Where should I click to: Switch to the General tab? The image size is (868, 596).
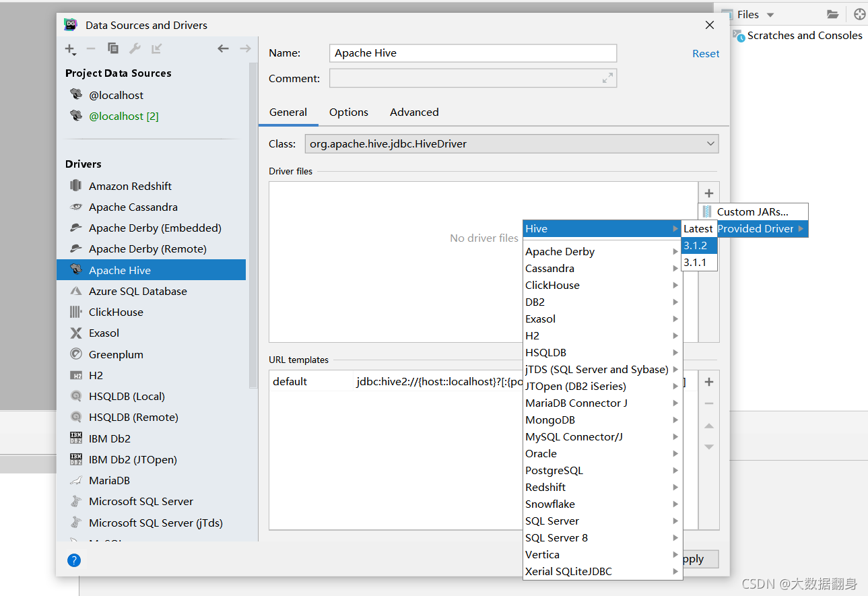pos(288,112)
